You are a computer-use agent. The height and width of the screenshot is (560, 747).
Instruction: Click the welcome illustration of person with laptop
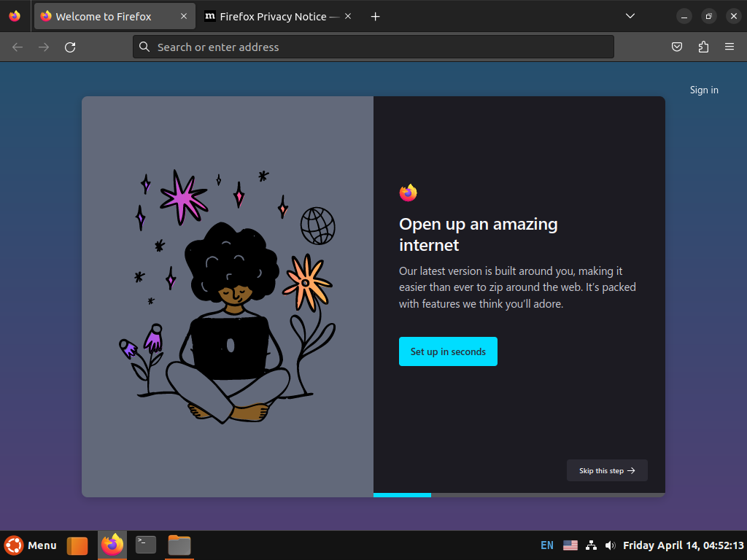coord(228,297)
